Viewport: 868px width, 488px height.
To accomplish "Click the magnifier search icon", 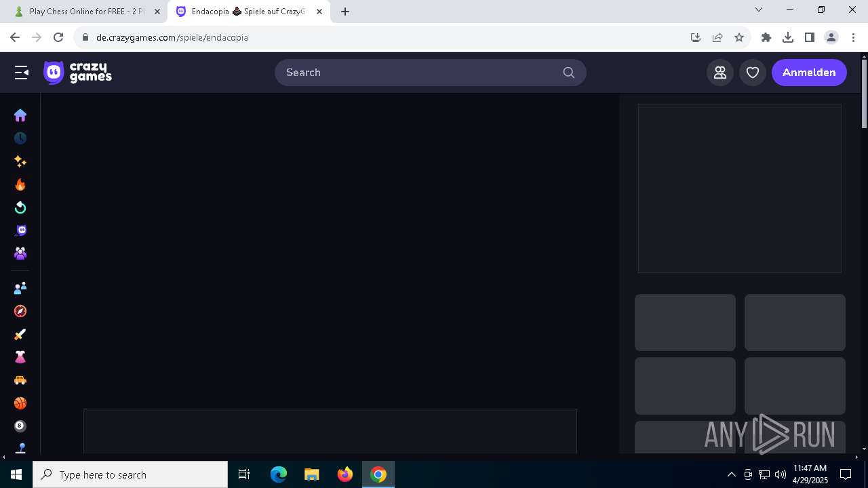I will 569,73.
